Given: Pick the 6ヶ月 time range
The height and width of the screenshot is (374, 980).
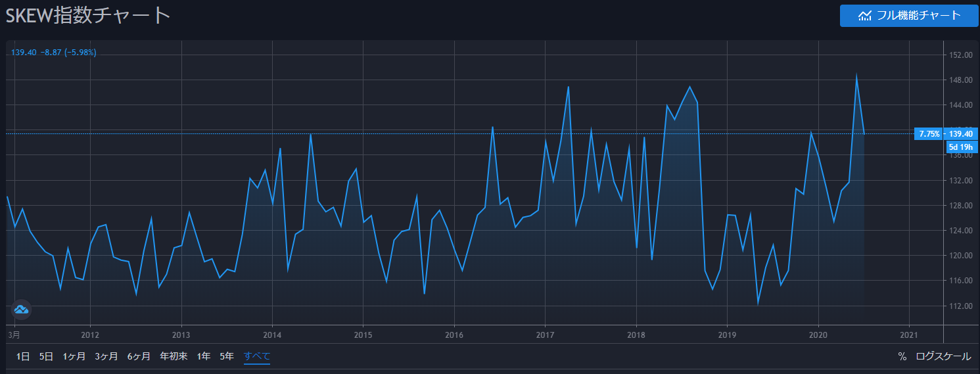Looking at the screenshot, I should pos(139,356).
